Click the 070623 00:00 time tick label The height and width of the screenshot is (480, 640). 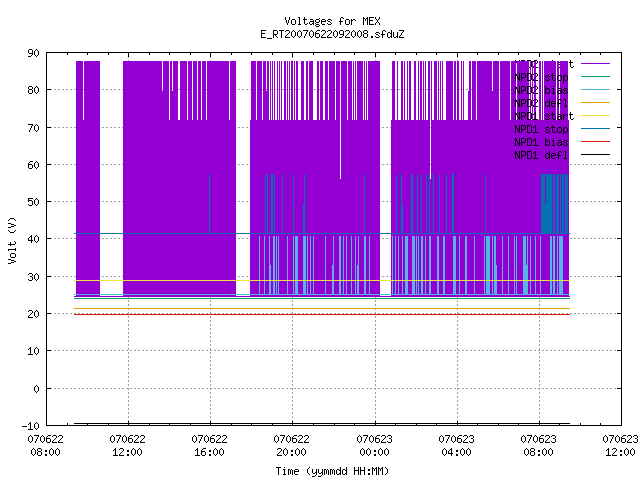click(374, 445)
